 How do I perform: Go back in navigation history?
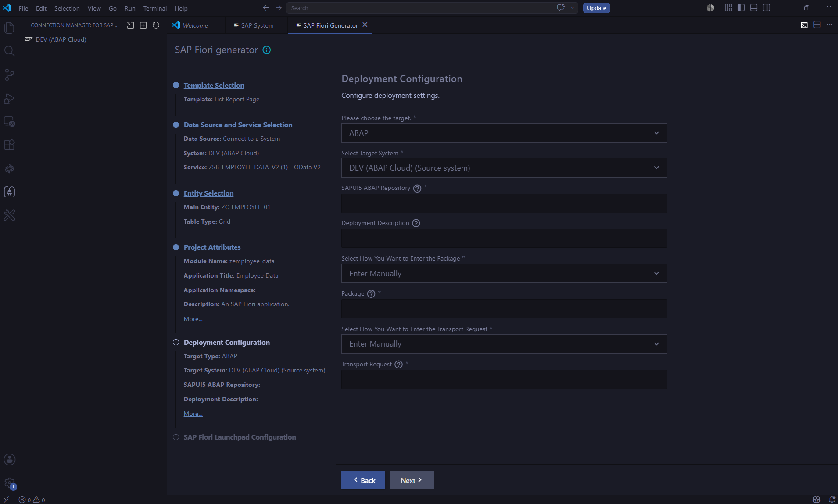pos(266,8)
